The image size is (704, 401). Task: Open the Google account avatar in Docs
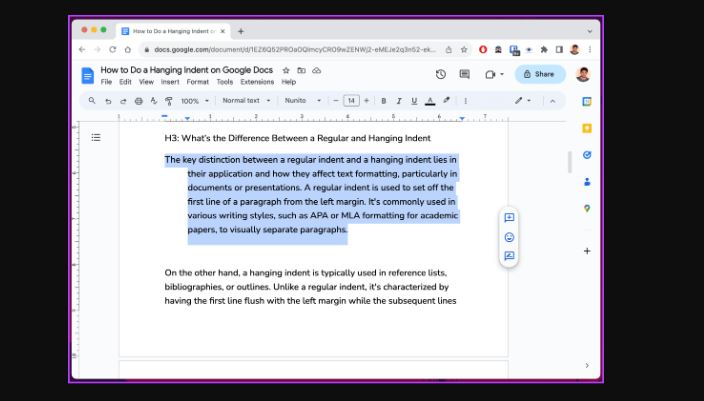click(583, 74)
